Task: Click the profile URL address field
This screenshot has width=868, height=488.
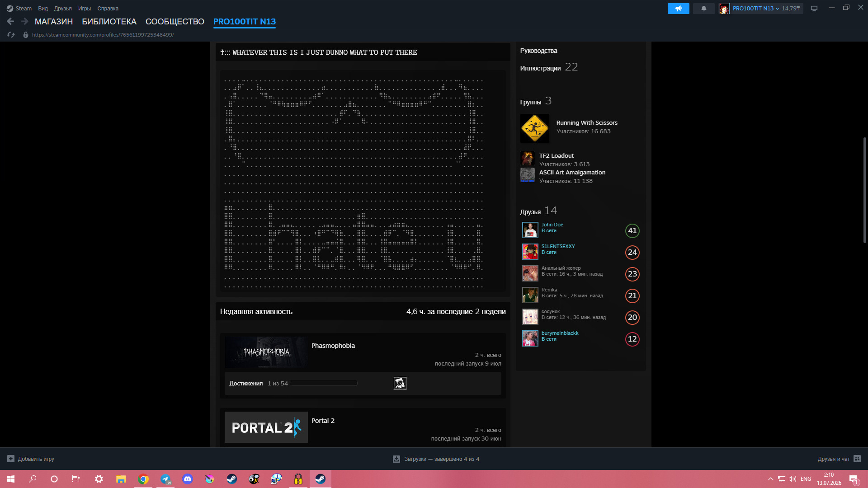Action: (x=103, y=35)
